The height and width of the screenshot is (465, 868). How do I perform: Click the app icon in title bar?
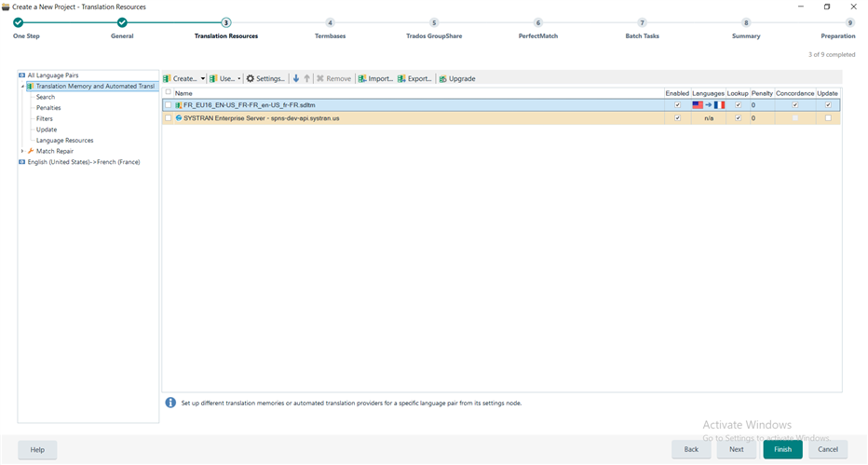(x=6, y=7)
